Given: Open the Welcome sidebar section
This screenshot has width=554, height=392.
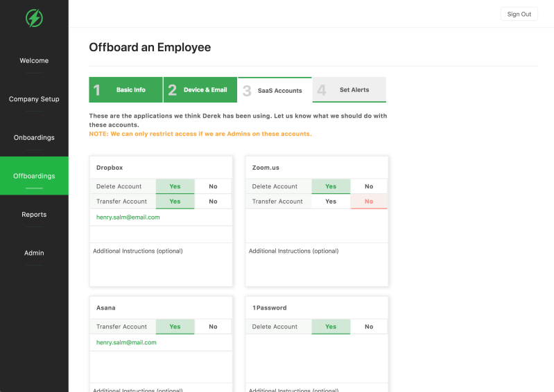Looking at the screenshot, I should (34, 61).
